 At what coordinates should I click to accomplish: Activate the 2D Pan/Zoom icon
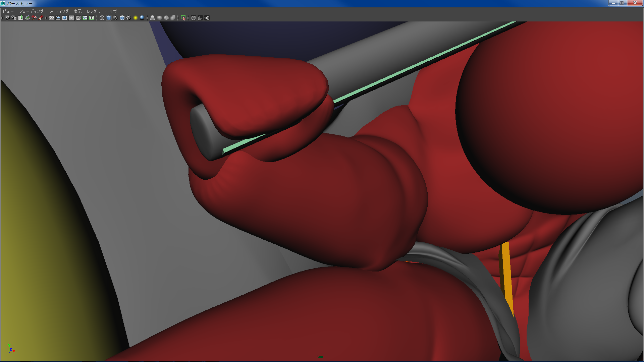(34, 18)
